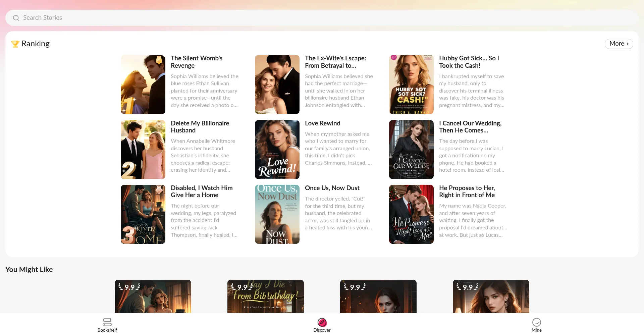
Task: Open Delete My Billionaire Husband cover image
Action: point(143,150)
